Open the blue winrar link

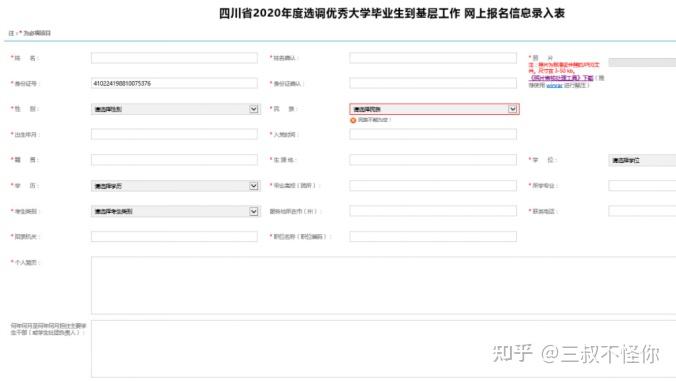point(554,86)
